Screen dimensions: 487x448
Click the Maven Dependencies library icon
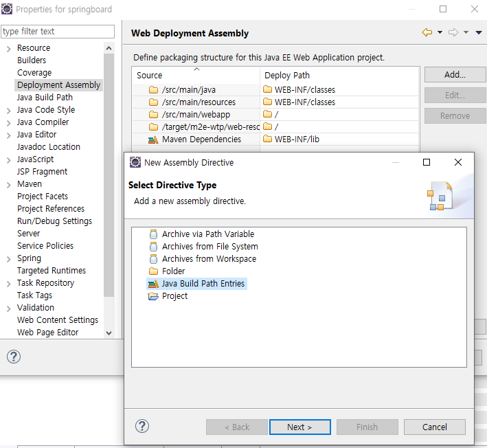click(x=153, y=139)
